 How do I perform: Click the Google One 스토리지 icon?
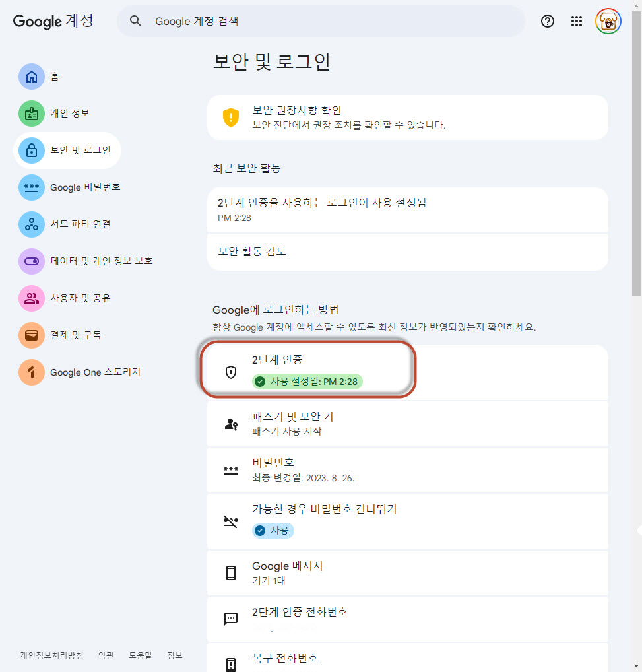31,372
